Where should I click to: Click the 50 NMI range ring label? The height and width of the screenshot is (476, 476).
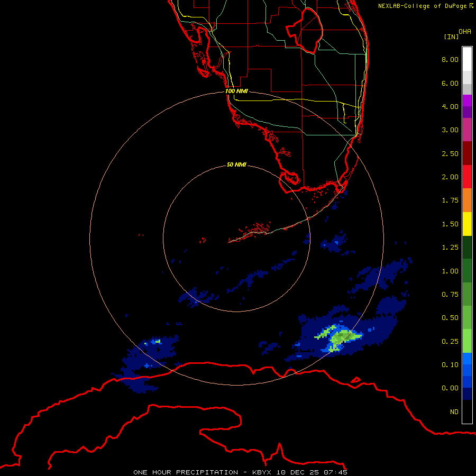pos(236,164)
